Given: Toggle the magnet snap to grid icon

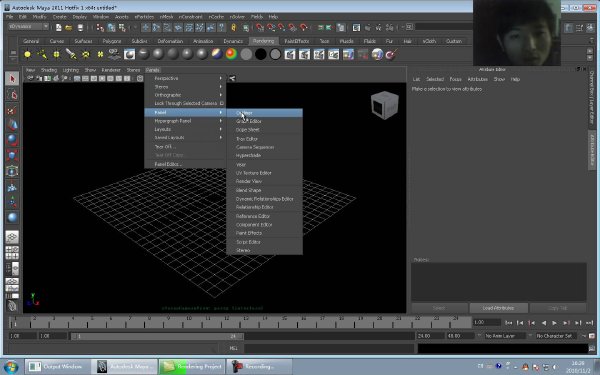Looking at the screenshot, I should tap(260, 28).
